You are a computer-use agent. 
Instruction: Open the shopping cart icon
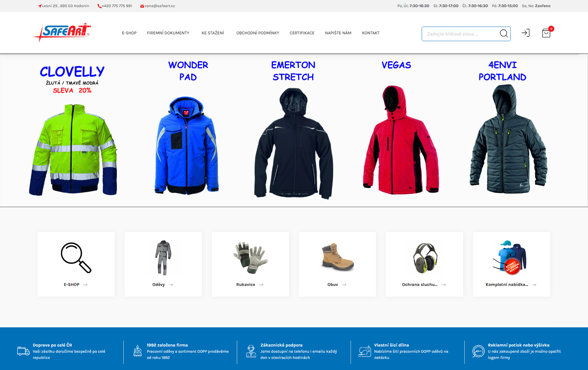click(546, 33)
